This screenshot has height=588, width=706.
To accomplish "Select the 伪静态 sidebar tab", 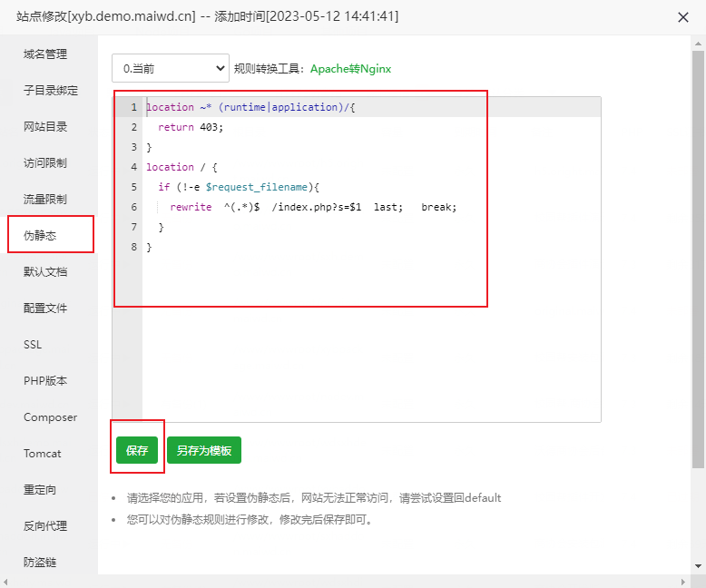I will click(40, 236).
